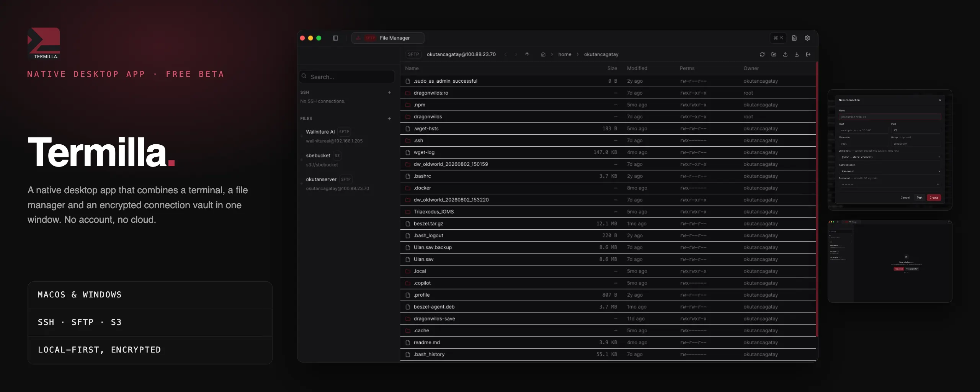This screenshot has width=980, height=392.
Task: Open the sbebucket S3 connection
Action: pyautogui.click(x=347, y=160)
